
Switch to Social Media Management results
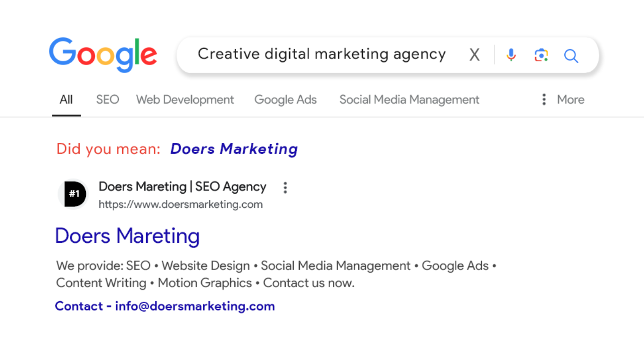(x=409, y=99)
